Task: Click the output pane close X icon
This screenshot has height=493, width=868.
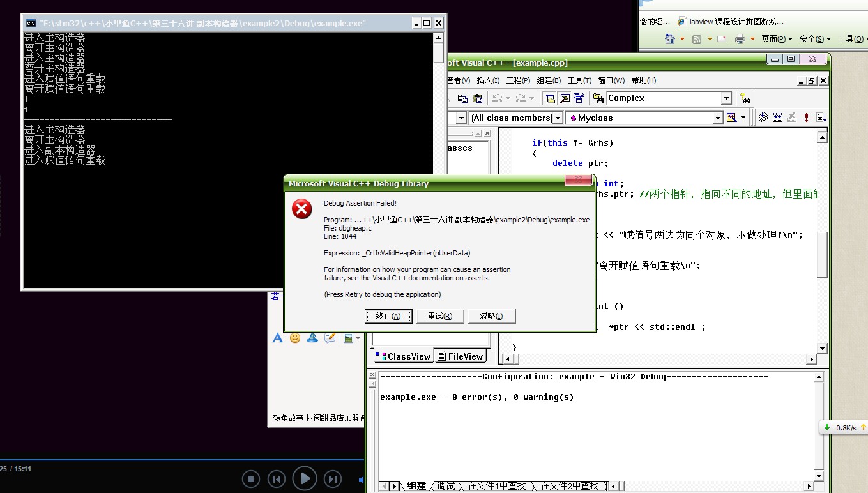Action: point(372,375)
